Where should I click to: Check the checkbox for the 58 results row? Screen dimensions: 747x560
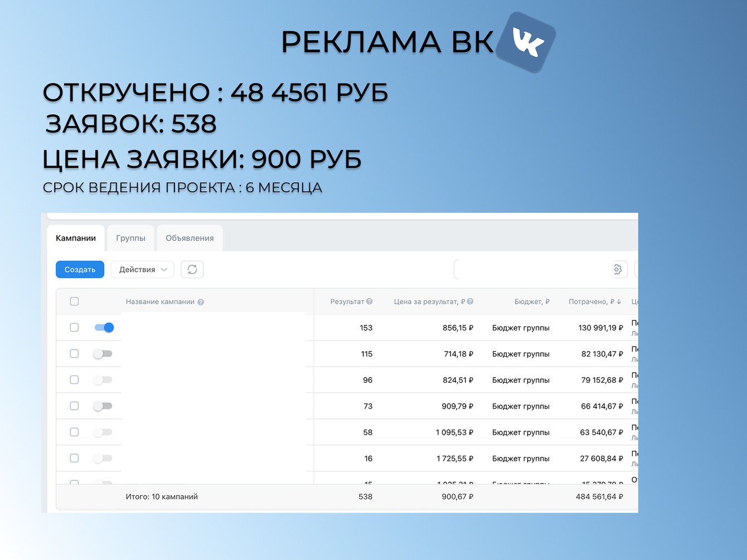[74, 432]
